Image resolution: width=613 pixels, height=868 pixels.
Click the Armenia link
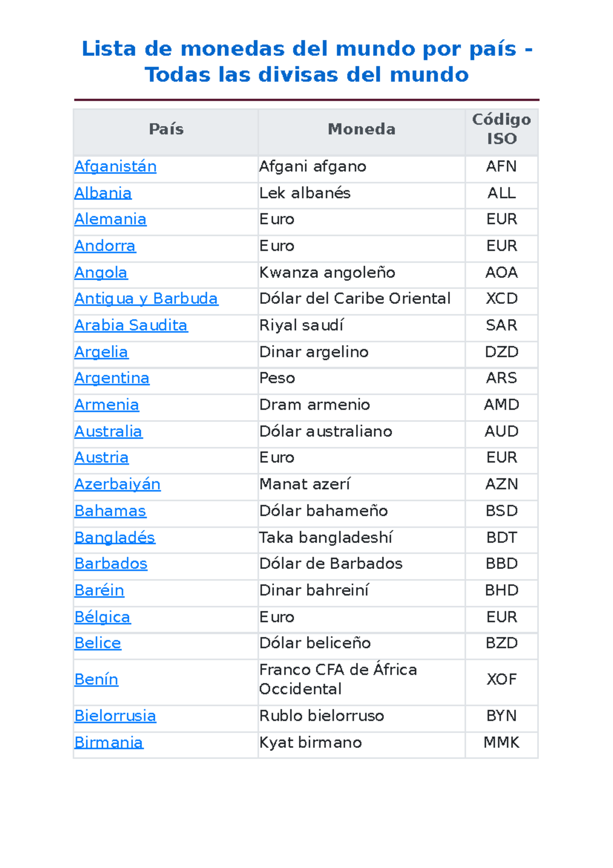coord(107,405)
